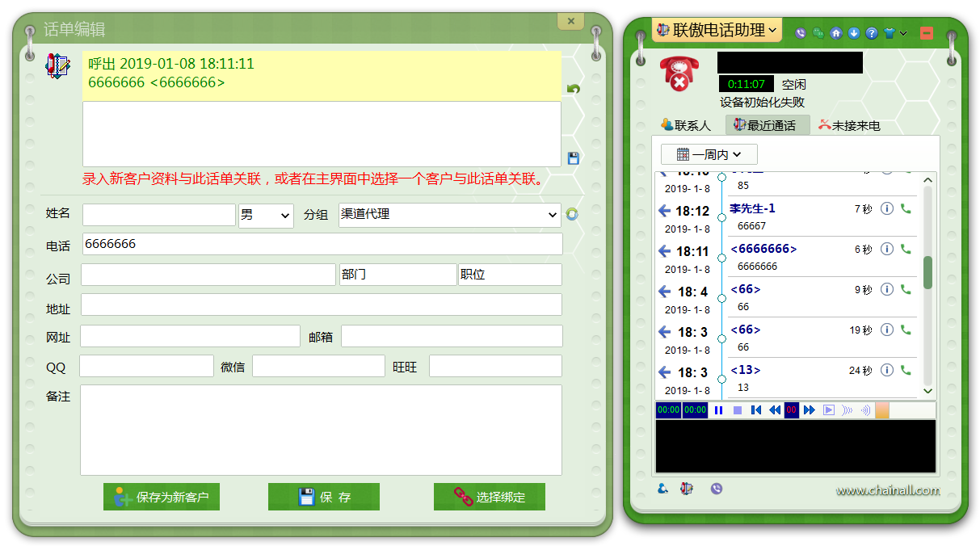Viewport: 980px width, 546px height.
Task: Click the 选择绑定 button
Action: 490,497
